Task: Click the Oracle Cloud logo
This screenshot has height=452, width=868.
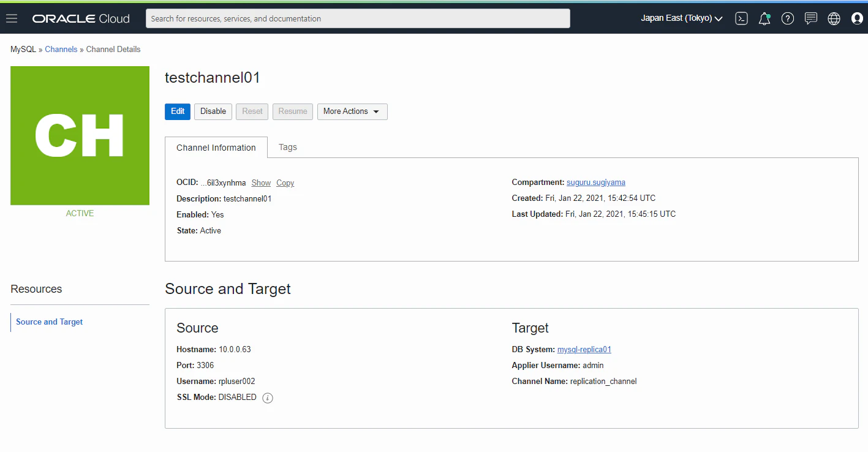Action: (81, 18)
